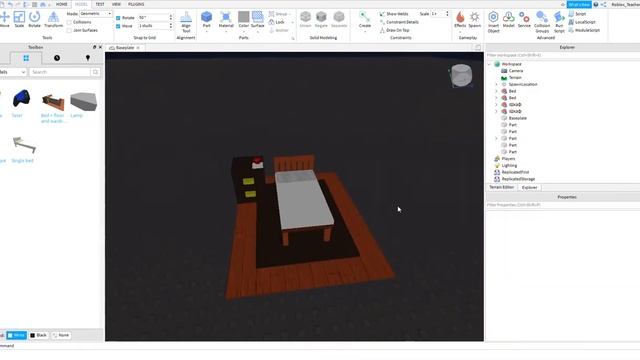This screenshot has width=640, height=360.
Task: Insert a Script
Action: tap(577, 14)
